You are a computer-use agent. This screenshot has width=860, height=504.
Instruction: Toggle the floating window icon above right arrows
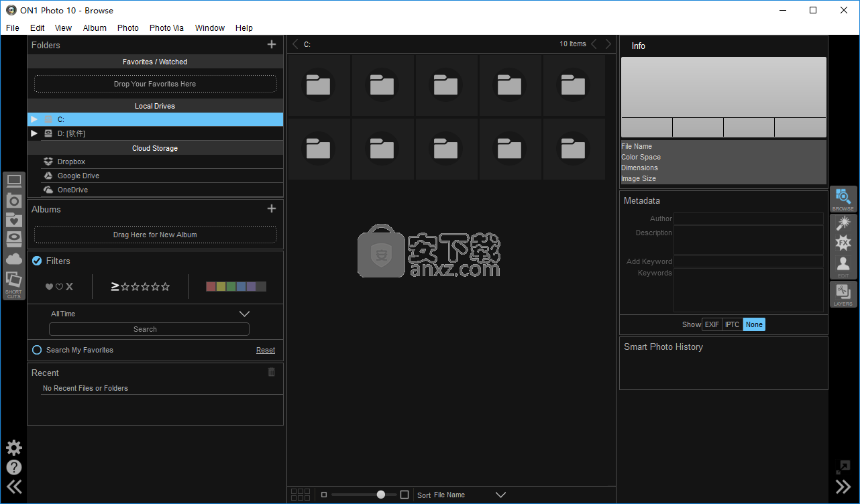tap(843, 467)
